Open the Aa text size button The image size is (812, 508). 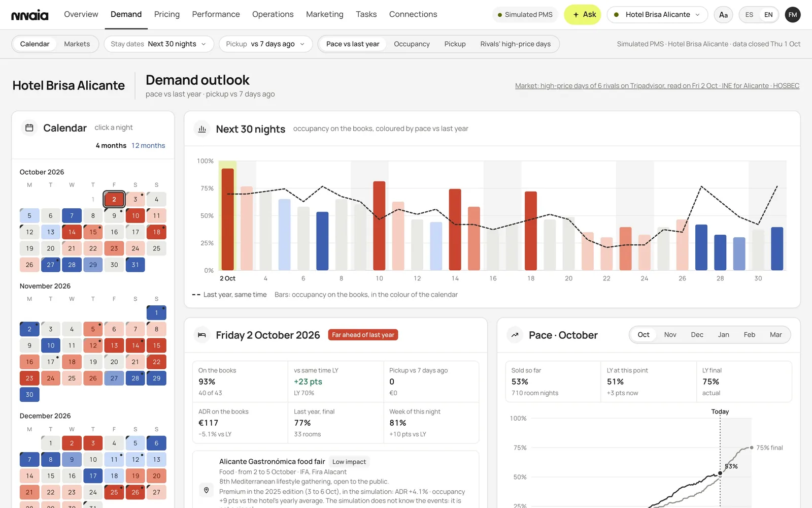pyautogui.click(x=723, y=15)
